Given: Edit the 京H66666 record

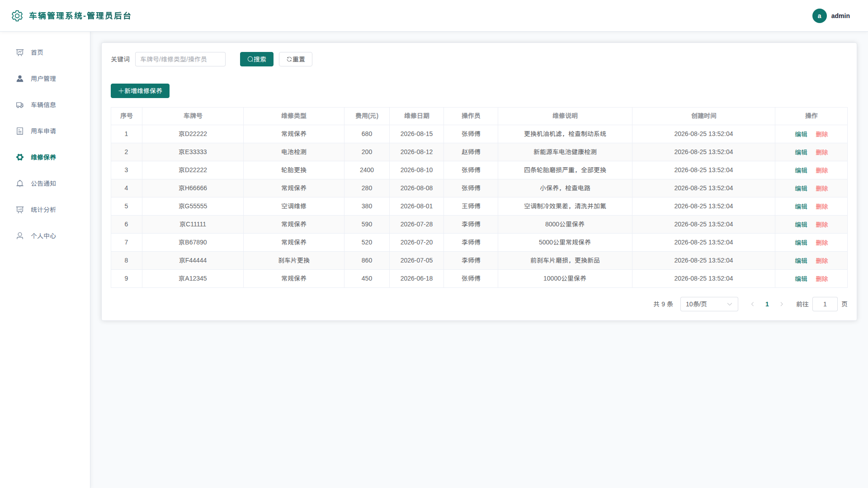Looking at the screenshot, I should (801, 188).
